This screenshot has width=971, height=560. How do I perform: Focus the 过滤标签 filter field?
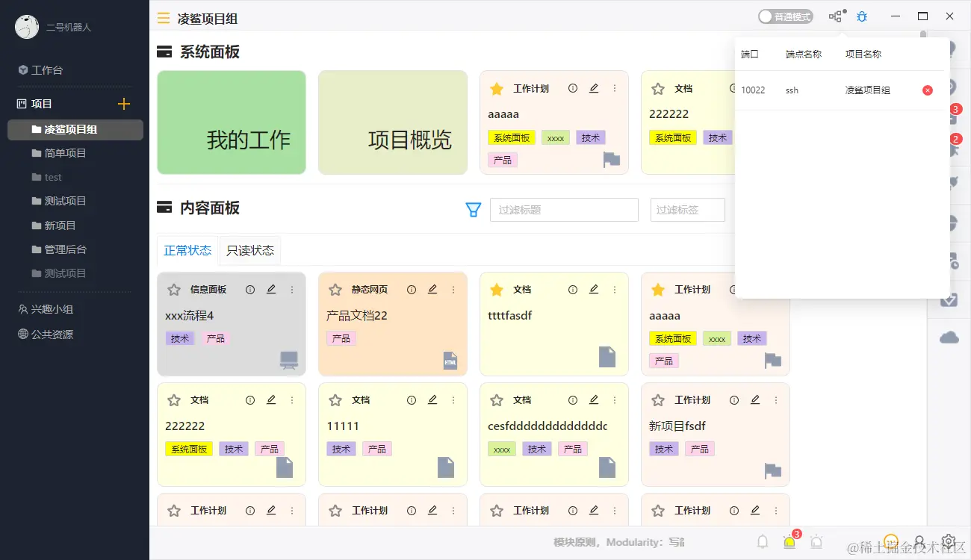click(688, 210)
